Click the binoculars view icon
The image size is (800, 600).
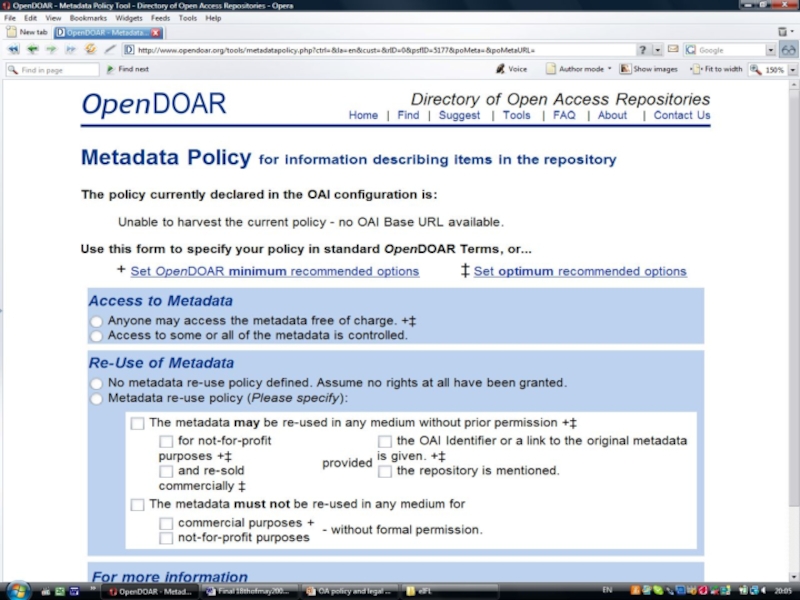pyautogui.click(x=788, y=50)
